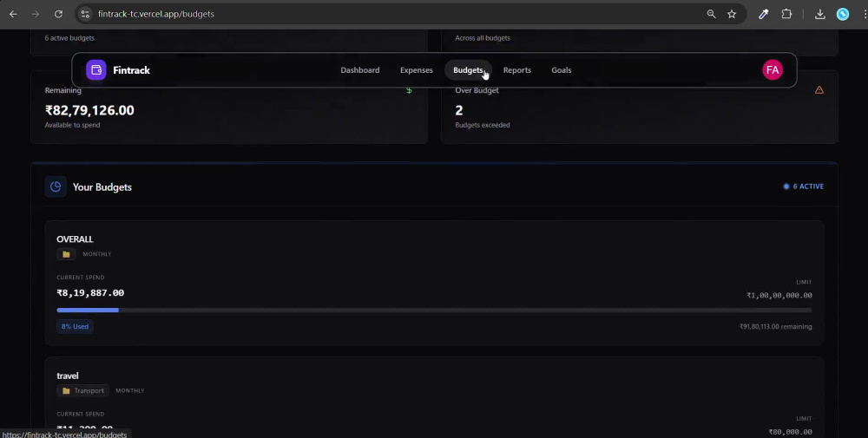Viewport: 868px width, 438px height.
Task: Open the FA profile avatar
Action: (773, 70)
